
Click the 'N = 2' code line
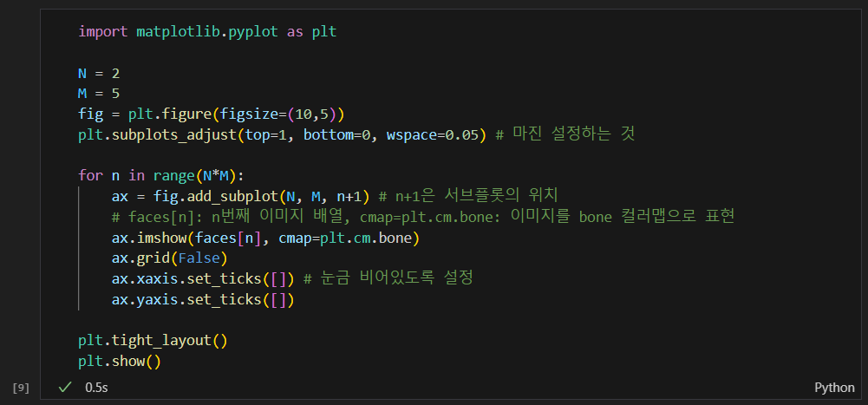click(99, 73)
